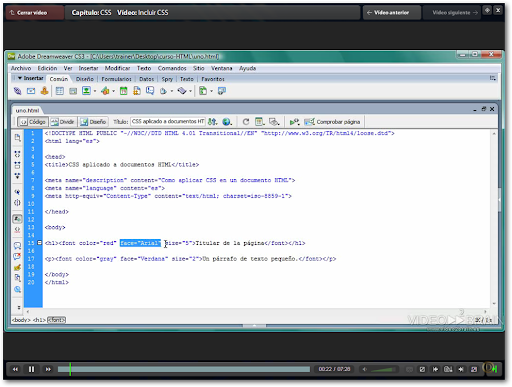The height and width of the screenshot is (387, 512).
Task: Insert a Hyperlink from Común toolbar
Action: [x=17, y=91]
